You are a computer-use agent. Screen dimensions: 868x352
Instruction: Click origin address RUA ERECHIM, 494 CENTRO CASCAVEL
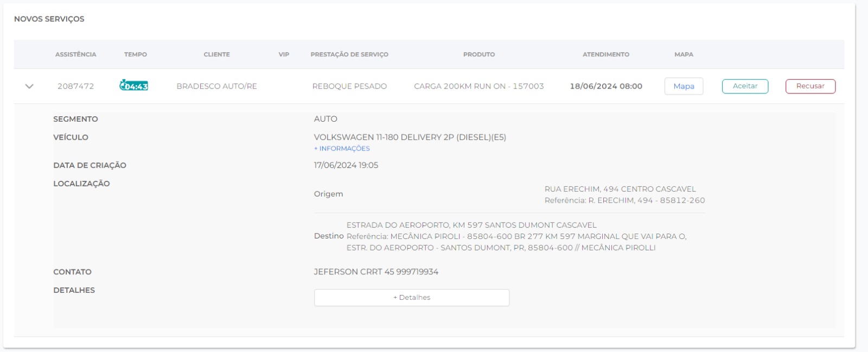(x=620, y=189)
